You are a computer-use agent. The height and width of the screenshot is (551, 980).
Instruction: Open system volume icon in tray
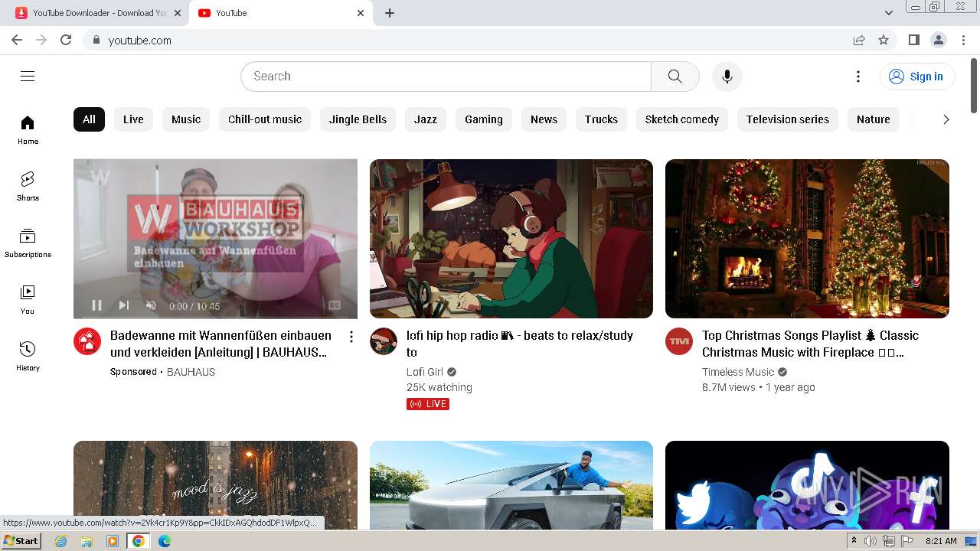click(870, 541)
